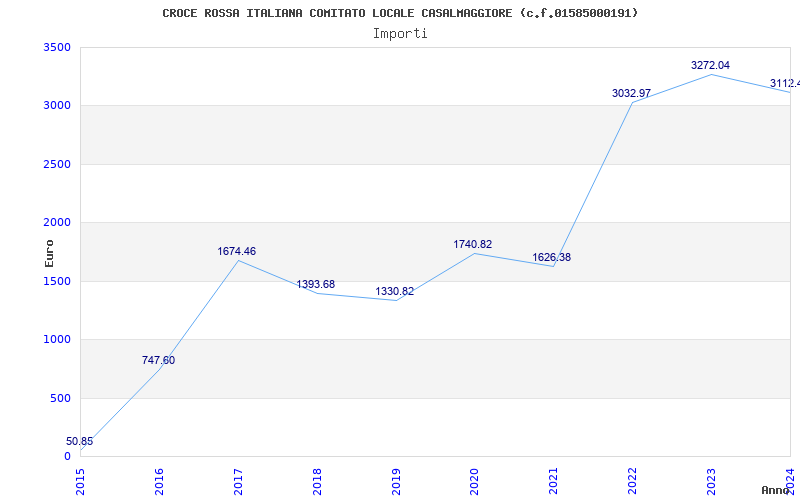Viewport: 800px width, 500px height.
Task: Click y-axis tick 0
Action: [67, 456]
